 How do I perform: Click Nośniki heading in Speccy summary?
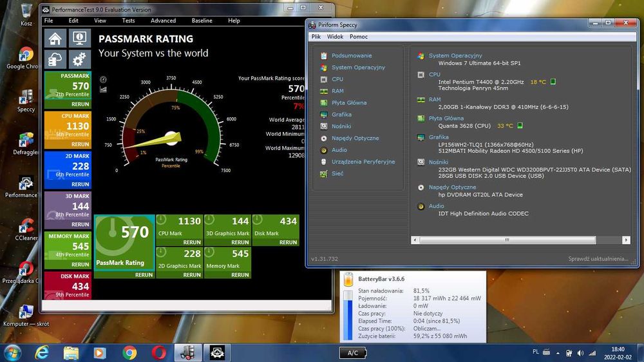point(438,162)
